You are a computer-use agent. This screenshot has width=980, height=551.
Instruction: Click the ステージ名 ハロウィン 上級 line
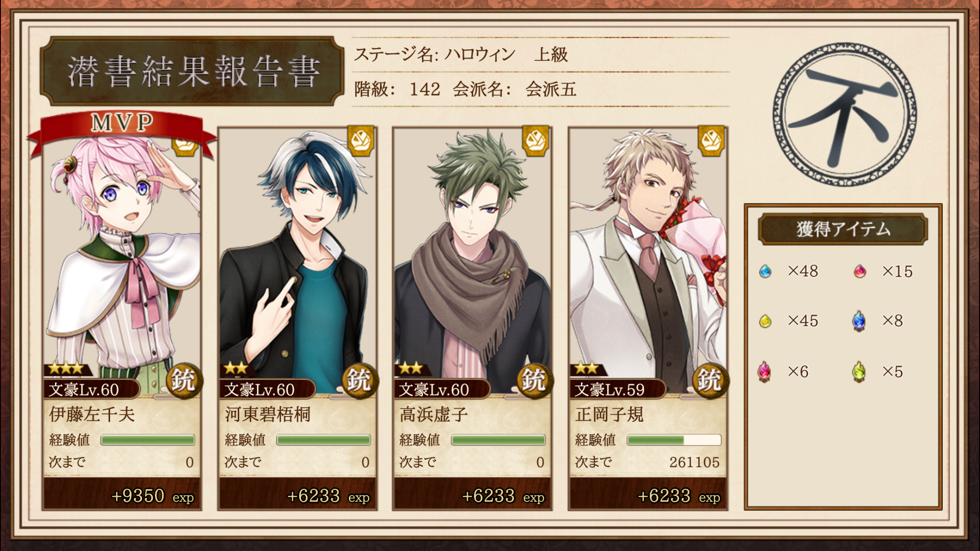click(460, 55)
